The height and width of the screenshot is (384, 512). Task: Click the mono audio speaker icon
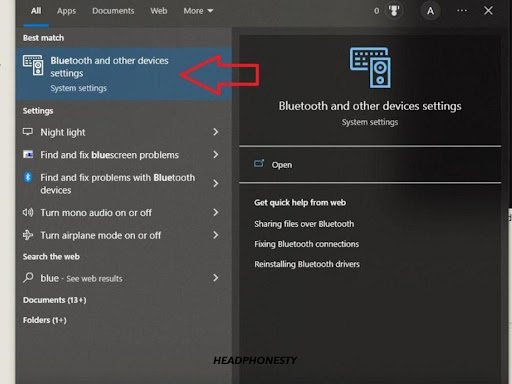point(28,212)
